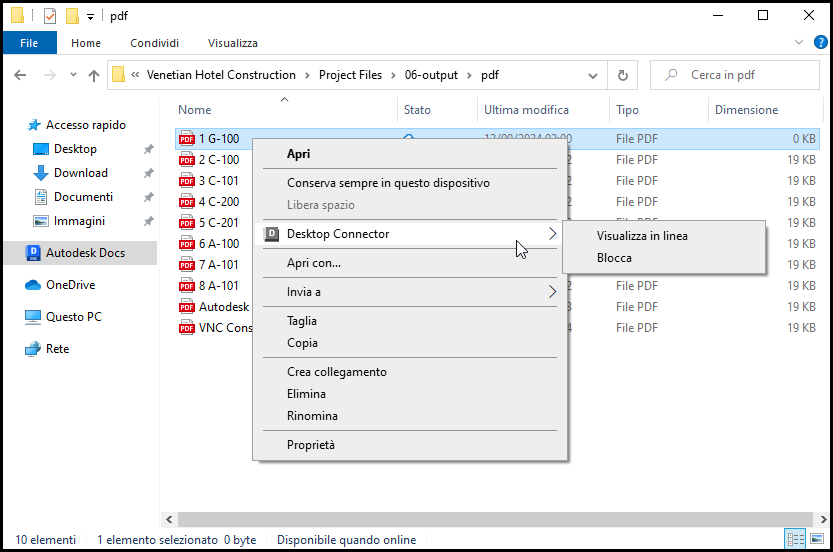Click the Accesso rapido star icon

click(34, 125)
